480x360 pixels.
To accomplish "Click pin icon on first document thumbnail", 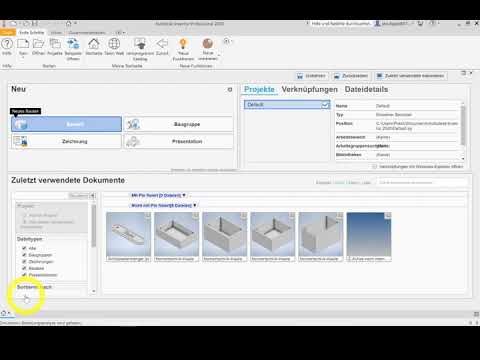I will 148,216.
